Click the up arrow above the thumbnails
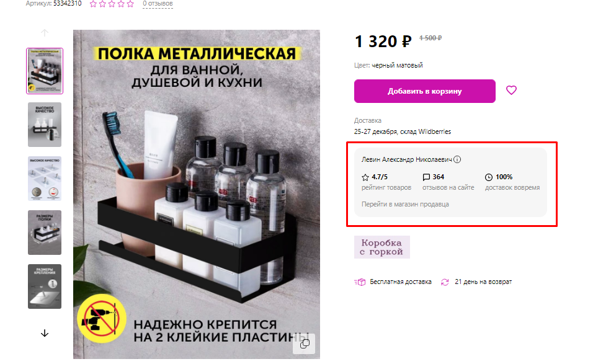The image size is (611, 364). click(x=44, y=32)
